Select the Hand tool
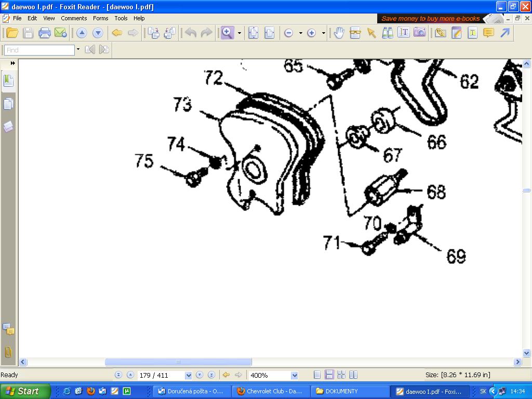Viewport: 532px width, 399px height. tap(339, 33)
